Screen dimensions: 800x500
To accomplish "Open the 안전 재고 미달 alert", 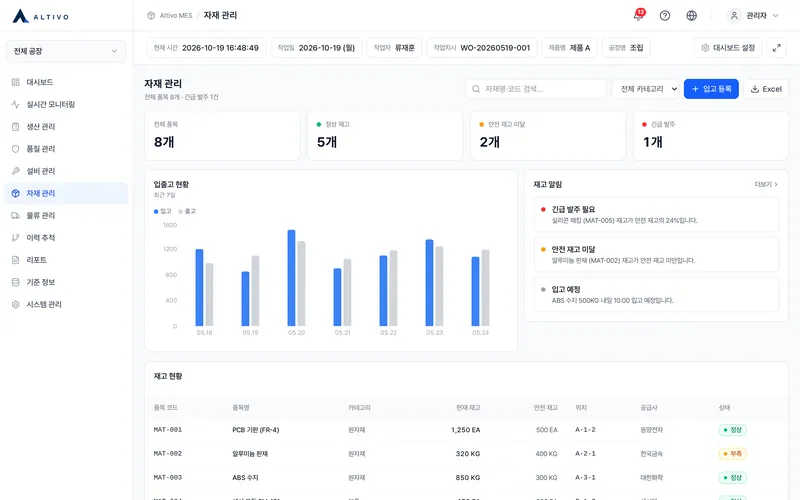I will pos(656,255).
